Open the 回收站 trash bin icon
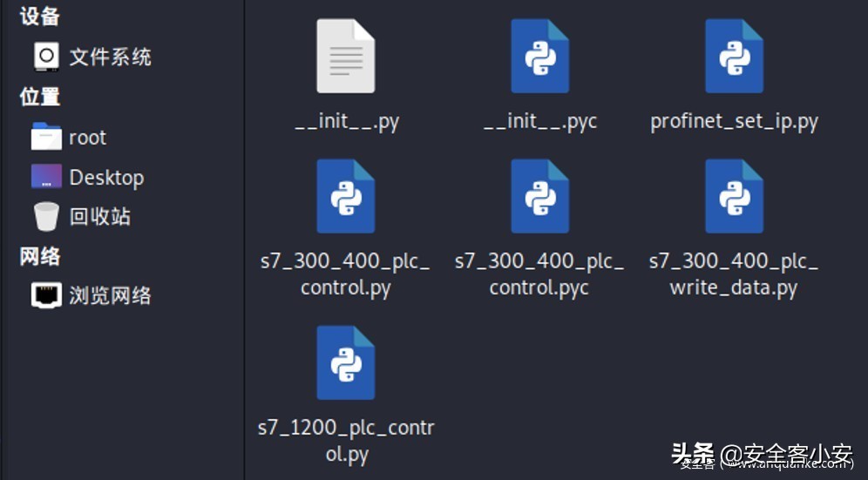 [x=46, y=216]
